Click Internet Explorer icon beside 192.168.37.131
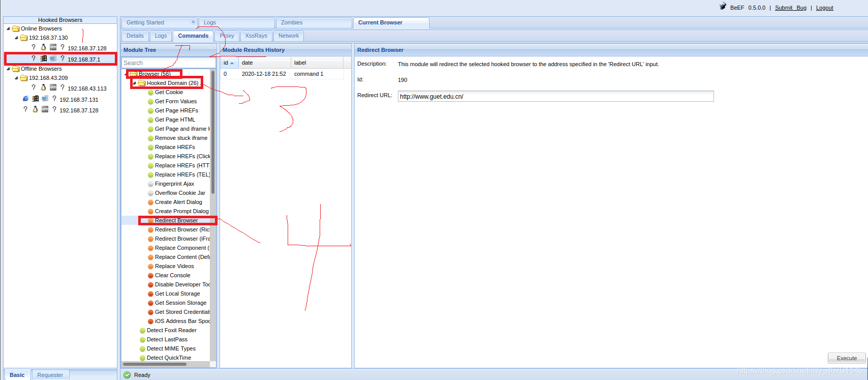This screenshot has width=868, height=380. point(25,99)
